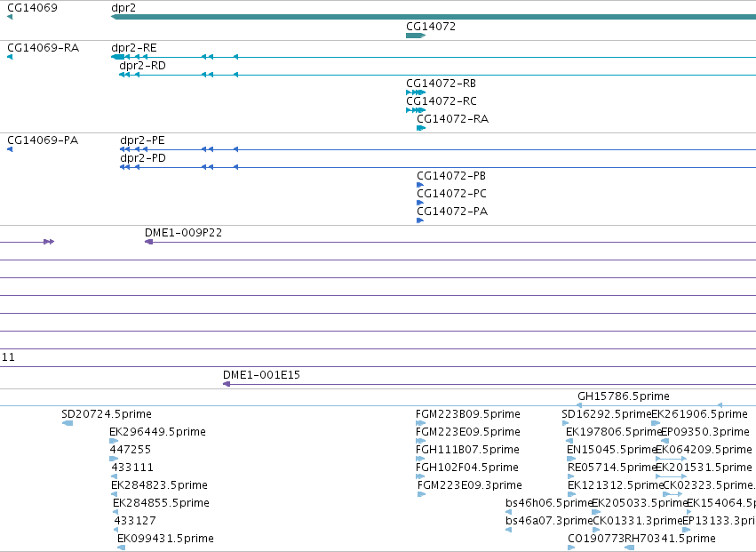Click the CK02323.5prime EST label
Screen dimensions: 756x552
coord(708,485)
